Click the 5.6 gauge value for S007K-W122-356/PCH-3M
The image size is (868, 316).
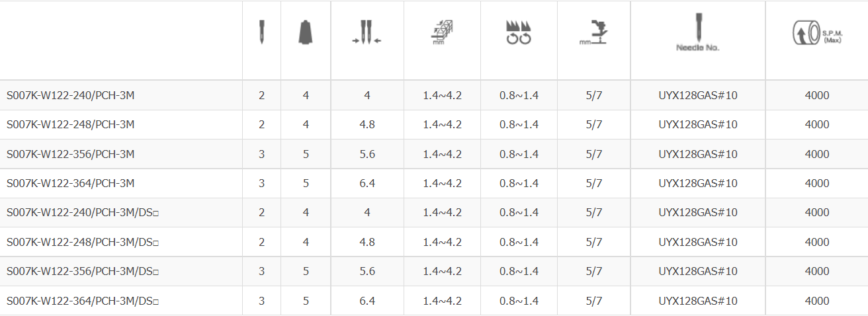[367, 154]
